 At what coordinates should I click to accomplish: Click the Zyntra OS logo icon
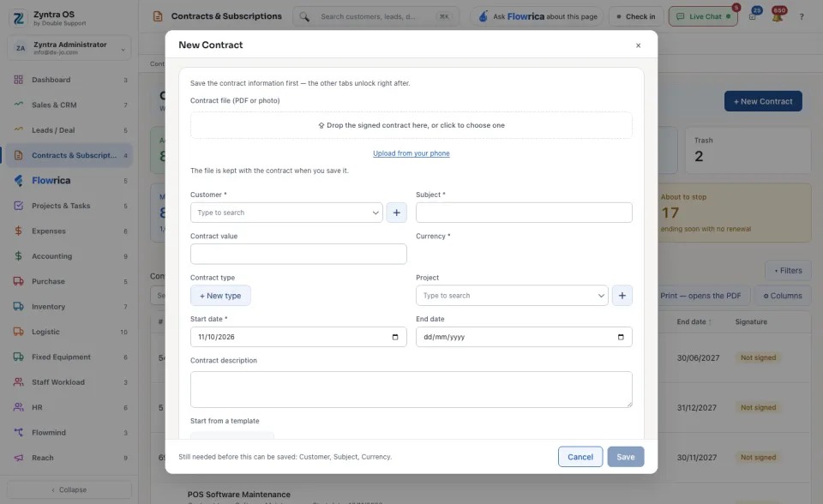pyautogui.click(x=18, y=18)
